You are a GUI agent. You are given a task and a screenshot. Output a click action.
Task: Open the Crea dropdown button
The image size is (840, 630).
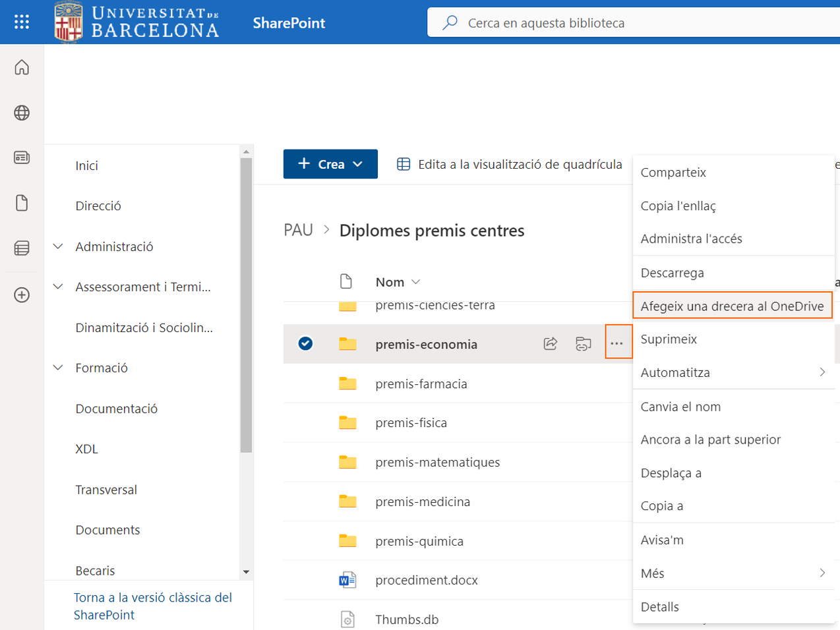click(x=330, y=164)
